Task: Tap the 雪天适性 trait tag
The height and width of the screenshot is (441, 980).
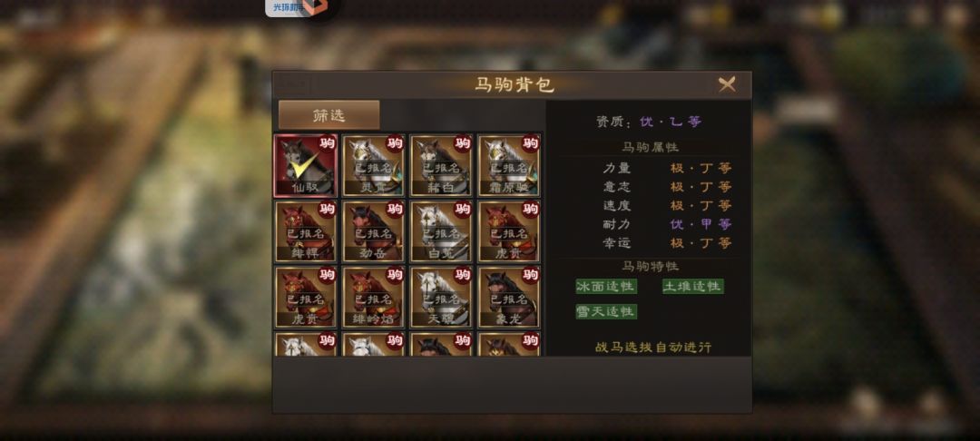Action: (x=605, y=312)
